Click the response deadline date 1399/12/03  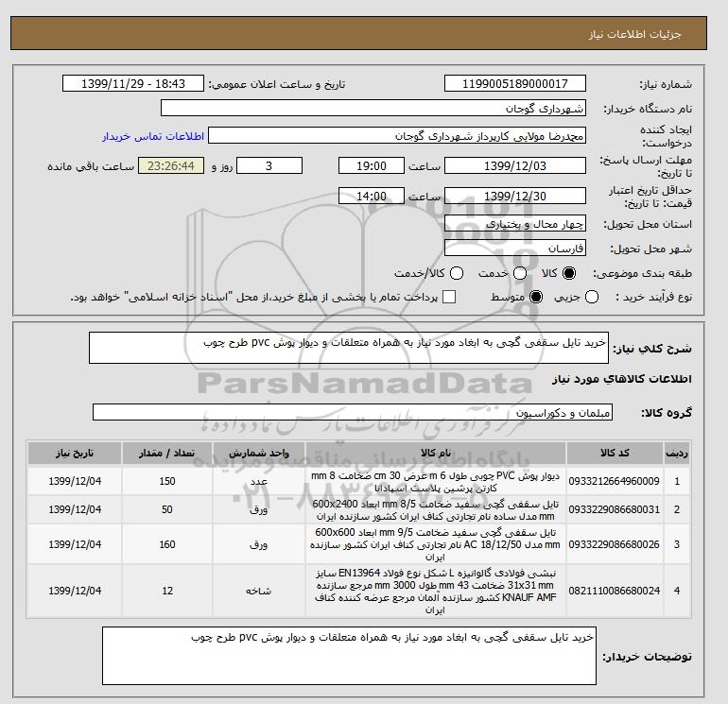pos(515,165)
